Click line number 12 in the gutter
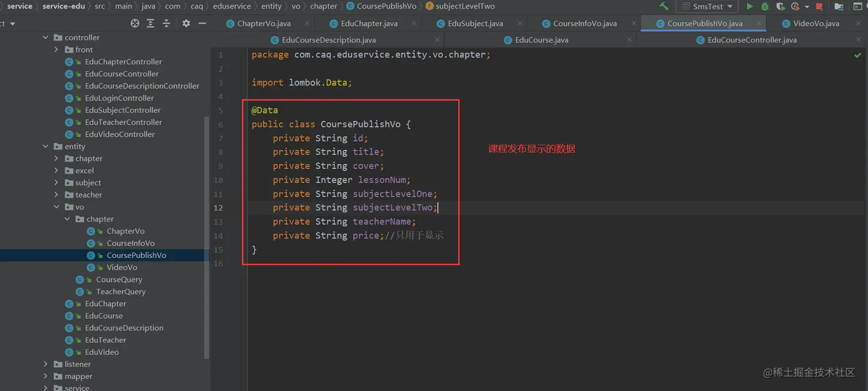The height and width of the screenshot is (391, 868). click(x=218, y=207)
